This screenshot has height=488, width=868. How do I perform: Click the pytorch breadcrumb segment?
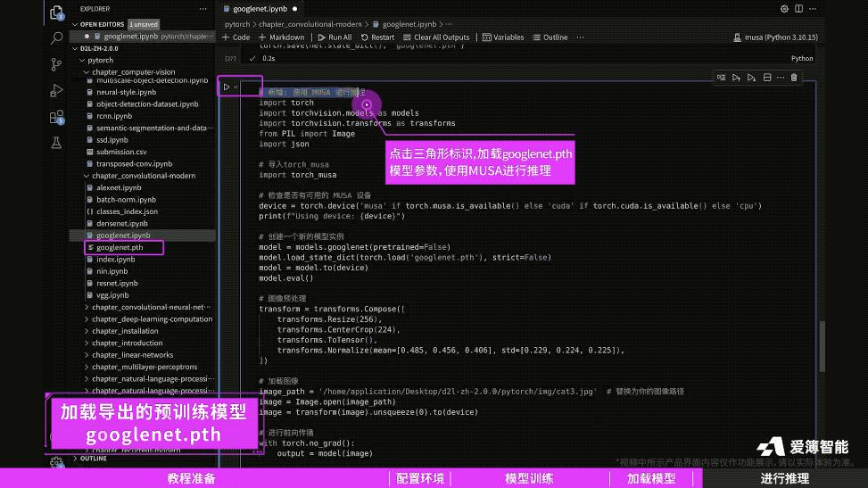(x=237, y=24)
